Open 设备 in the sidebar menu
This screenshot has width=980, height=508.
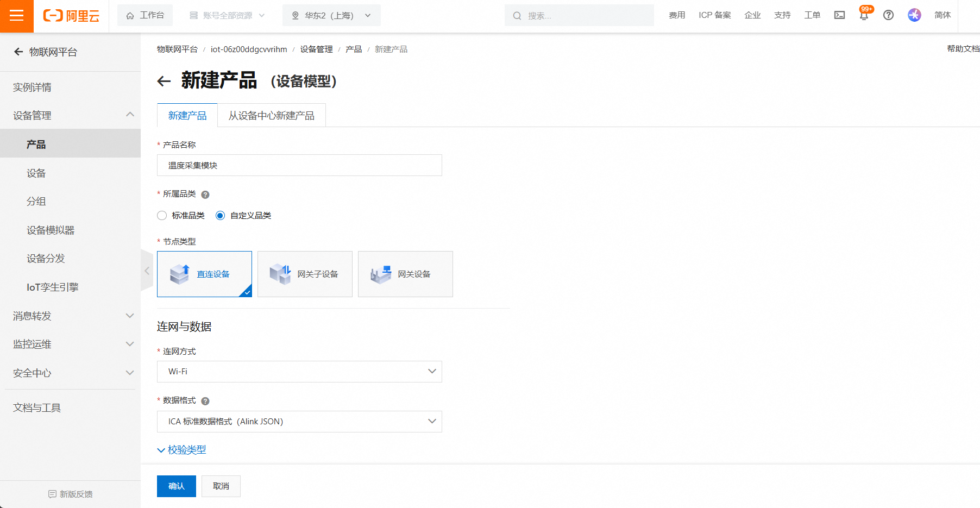coord(36,173)
